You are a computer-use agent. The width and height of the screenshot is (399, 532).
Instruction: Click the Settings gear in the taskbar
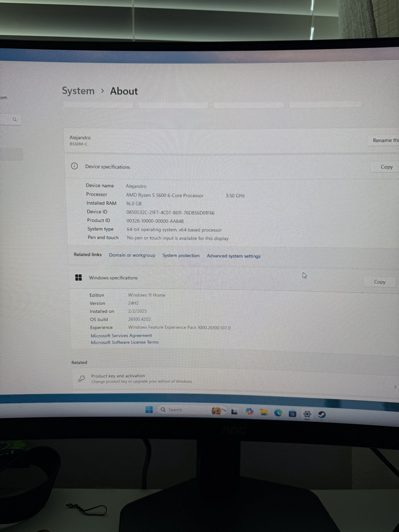(307, 414)
